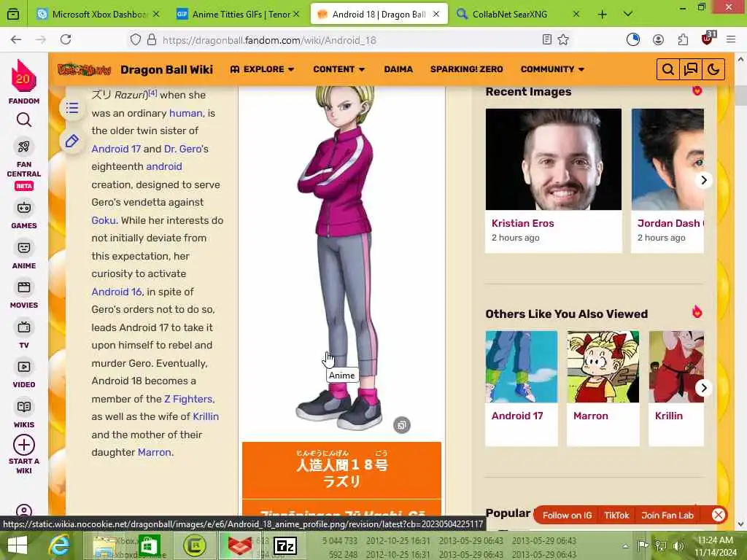Go back with the browser back arrow

click(16, 39)
